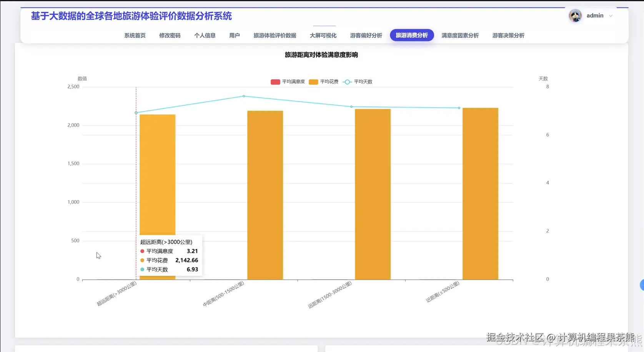Image resolution: width=644 pixels, height=352 pixels.
Task: Toggle 平均花费 legend series
Action: click(x=324, y=82)
